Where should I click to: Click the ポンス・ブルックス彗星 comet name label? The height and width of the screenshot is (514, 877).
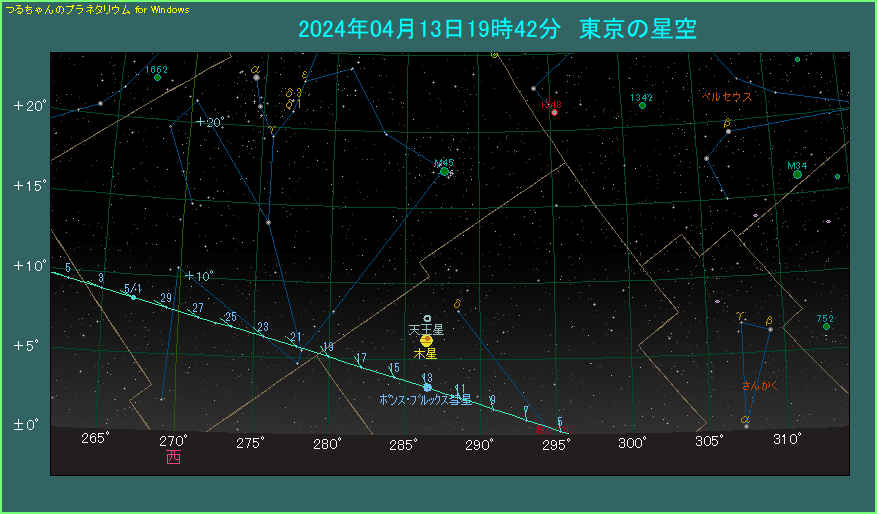pos(425,400)
